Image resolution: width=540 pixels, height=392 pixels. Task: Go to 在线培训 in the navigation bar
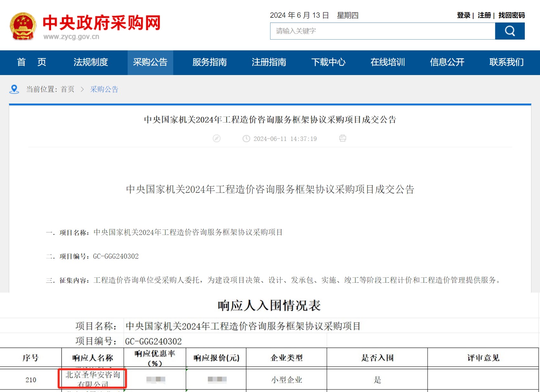[388, 62]
